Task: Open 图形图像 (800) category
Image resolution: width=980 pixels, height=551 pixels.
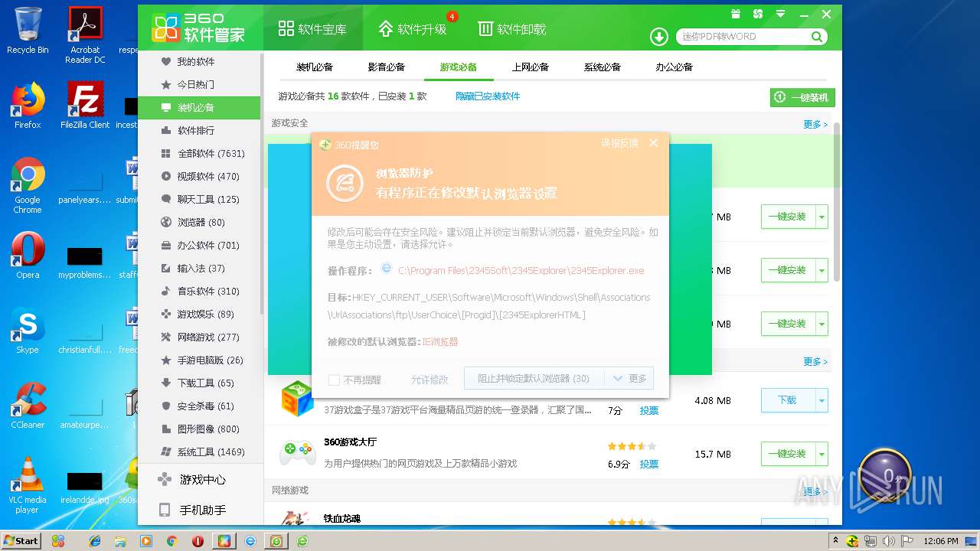Action: (199, 429)
